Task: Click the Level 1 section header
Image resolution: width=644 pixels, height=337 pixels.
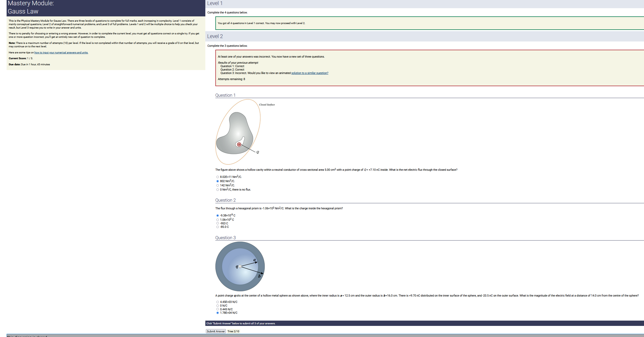Action: click(215, 3)
